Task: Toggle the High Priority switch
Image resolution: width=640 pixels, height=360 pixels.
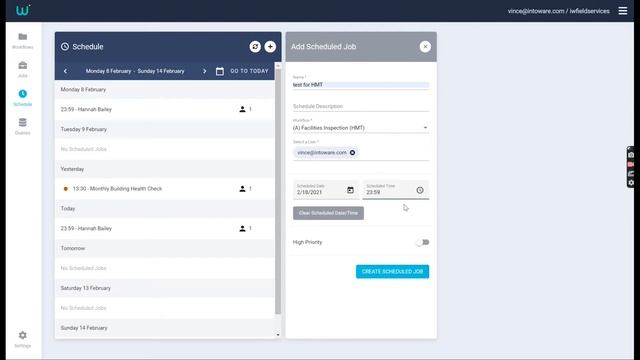Action: (423, 242)
